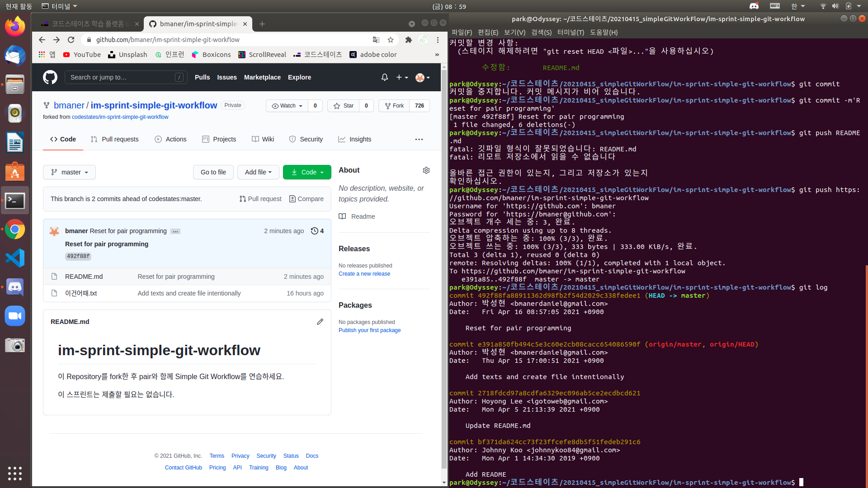Expand the master branch selector

pos(69,172)
